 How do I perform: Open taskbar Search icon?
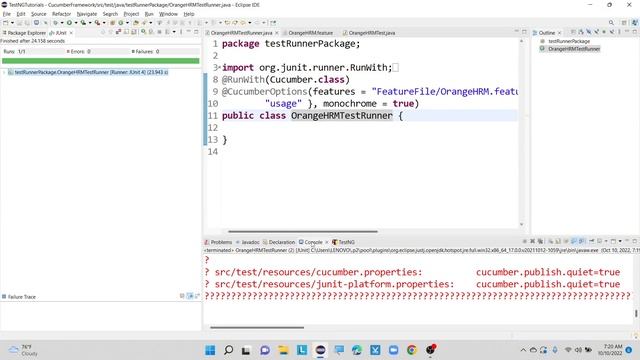229,350
